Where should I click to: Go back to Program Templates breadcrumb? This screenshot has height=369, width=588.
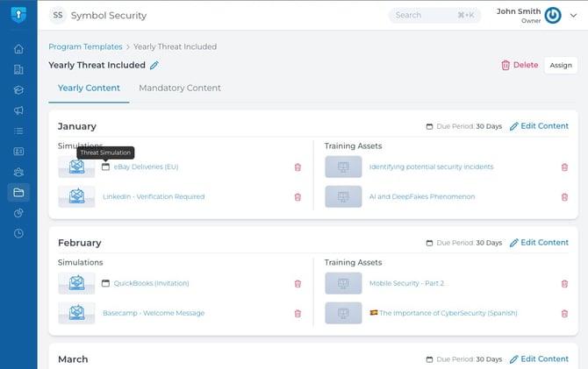[x=85, y=46]
